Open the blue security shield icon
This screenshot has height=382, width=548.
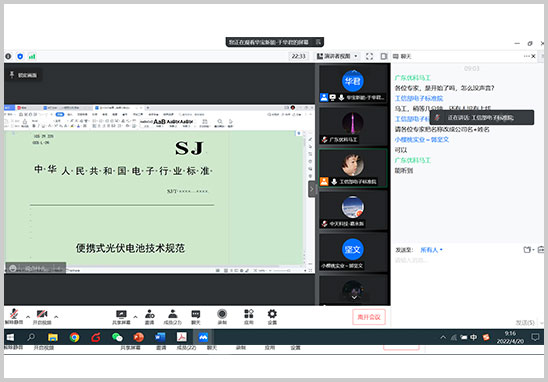click(20, 56)
